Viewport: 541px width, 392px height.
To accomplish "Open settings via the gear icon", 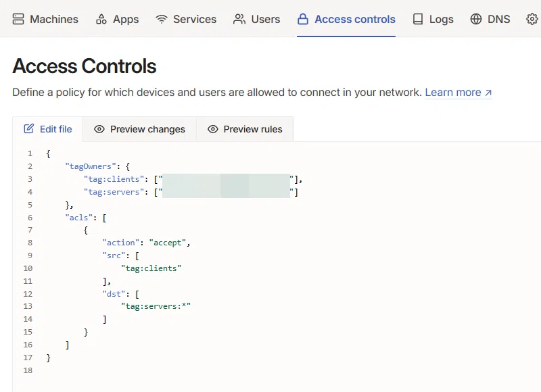I will coord(532,19).
